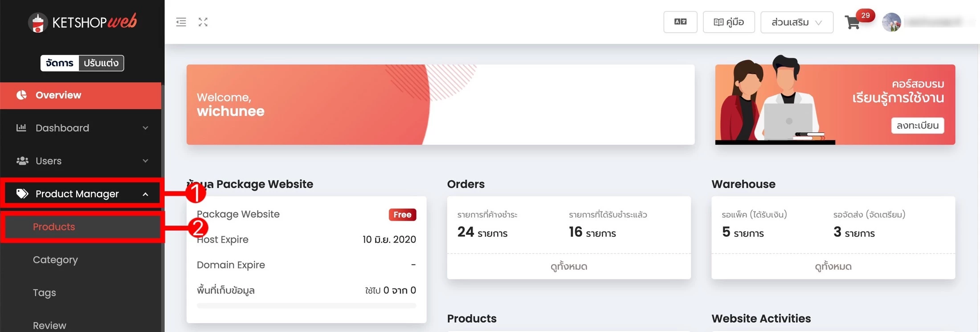Click the user profile avatar

click(x=891, y=22)
